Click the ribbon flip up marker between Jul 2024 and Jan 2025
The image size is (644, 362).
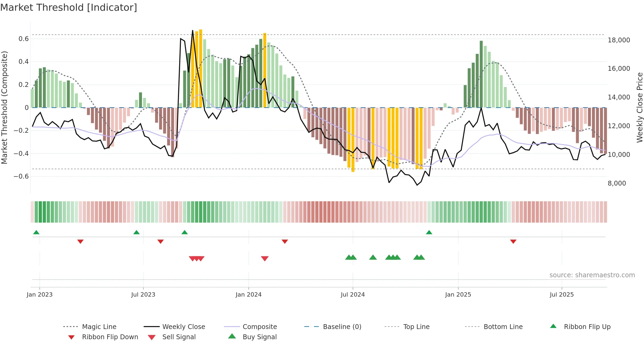pyautogui.click(x=429, y=232)
